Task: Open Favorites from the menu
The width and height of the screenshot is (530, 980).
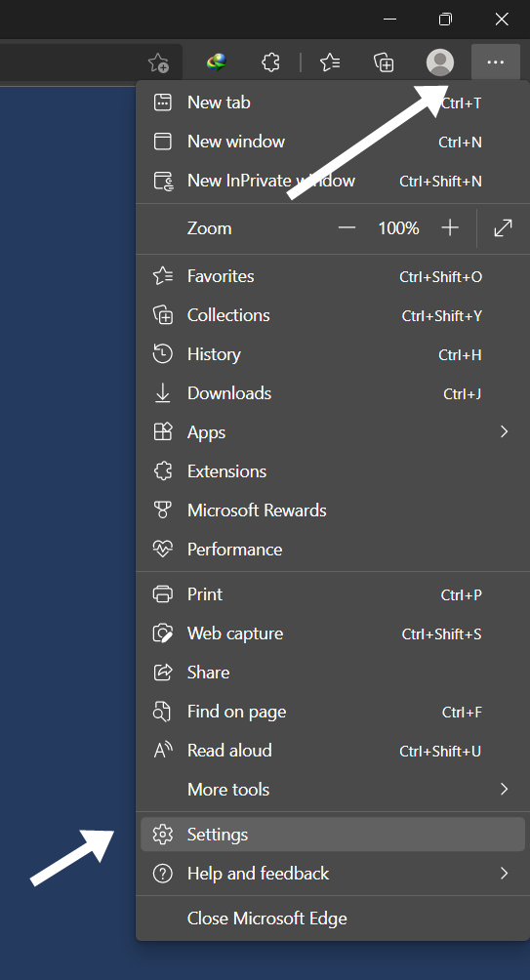Action: tap(333, 276)
